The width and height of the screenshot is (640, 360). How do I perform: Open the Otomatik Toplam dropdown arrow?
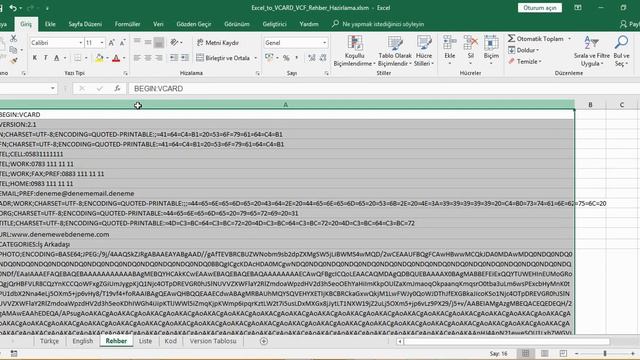(569, 39)
